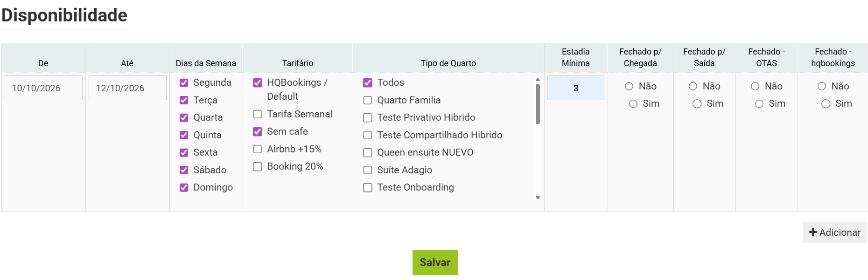Uncheck the Segunda checkbox
The width and height of the screenshot is (868, 280).
coord(184,83)
